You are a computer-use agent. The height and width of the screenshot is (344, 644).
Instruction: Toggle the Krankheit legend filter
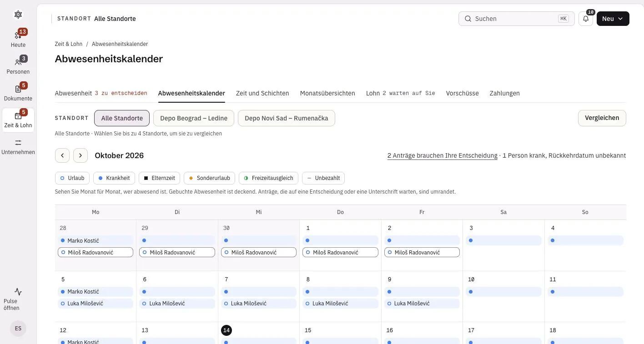point(114,178)
